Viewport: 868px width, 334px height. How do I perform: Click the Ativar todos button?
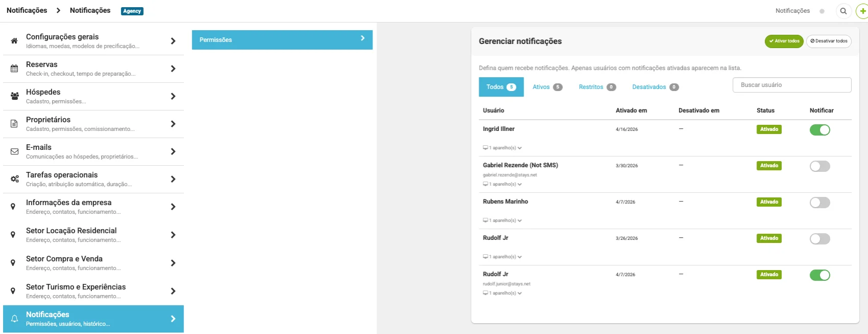click(x=784, y=41)
